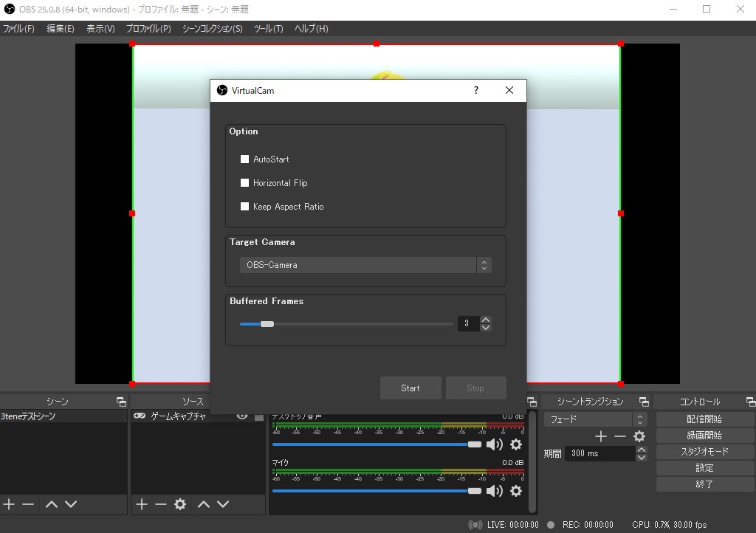Move source up with arrow icon

click(204, 504)
